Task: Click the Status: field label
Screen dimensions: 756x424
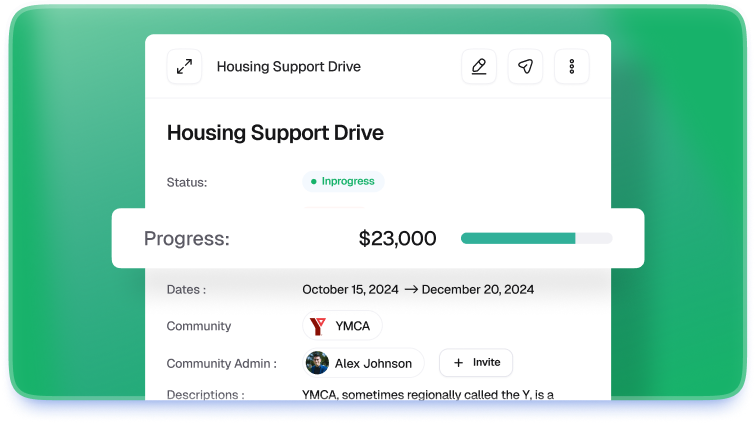Action: (187, 182)
